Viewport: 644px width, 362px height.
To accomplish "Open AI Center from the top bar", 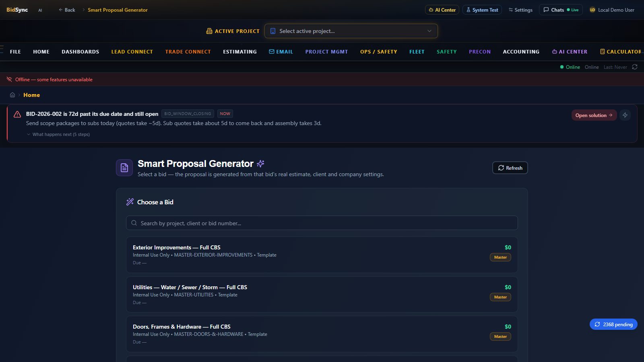I will pos(442,10).
